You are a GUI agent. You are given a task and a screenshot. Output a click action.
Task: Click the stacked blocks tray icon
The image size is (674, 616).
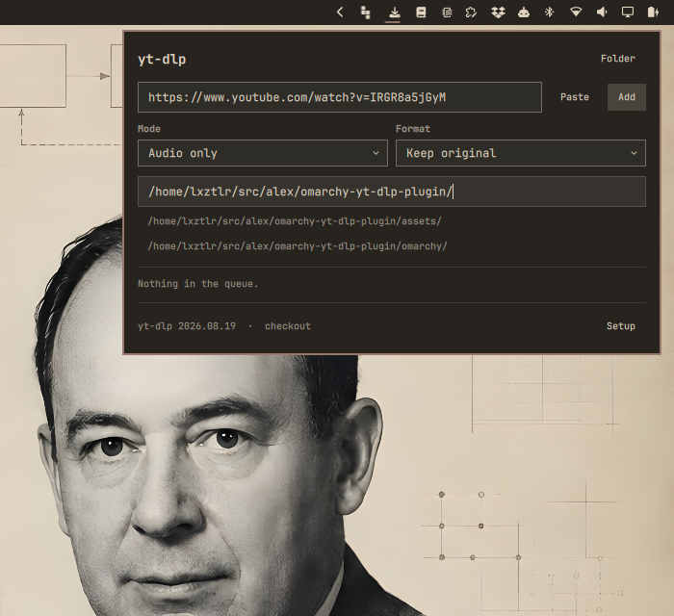click(x=365, y=13)
